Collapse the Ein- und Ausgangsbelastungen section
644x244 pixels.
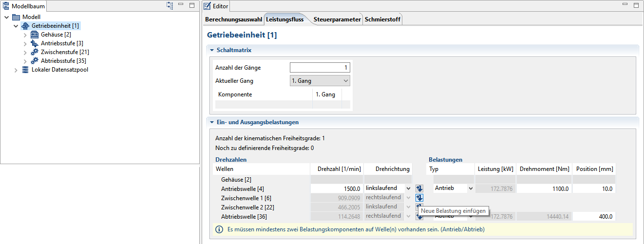click(212, 122)
